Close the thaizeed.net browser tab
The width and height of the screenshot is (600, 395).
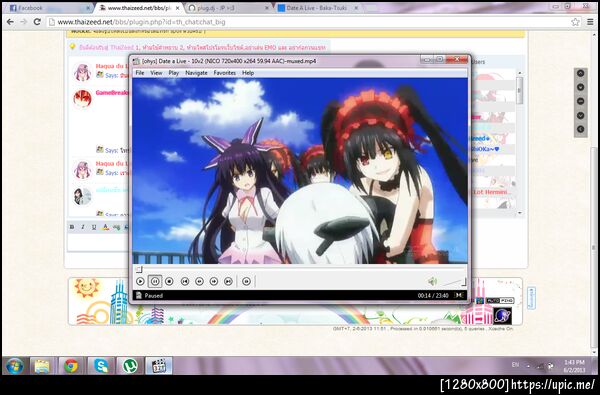pos(178,8)
